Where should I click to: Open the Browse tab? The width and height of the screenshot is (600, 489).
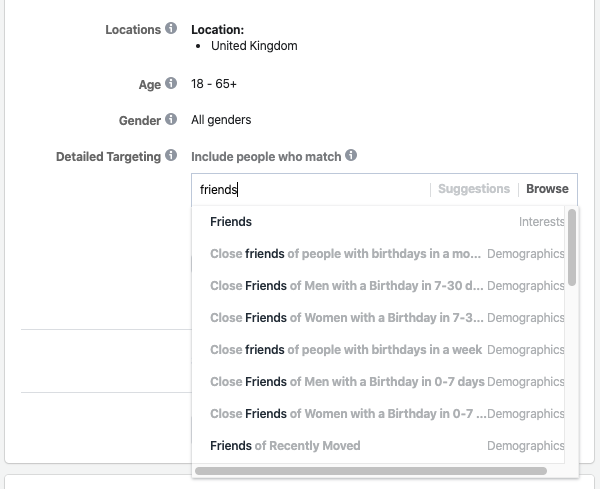pyautogui.click(x=547, y=189)
